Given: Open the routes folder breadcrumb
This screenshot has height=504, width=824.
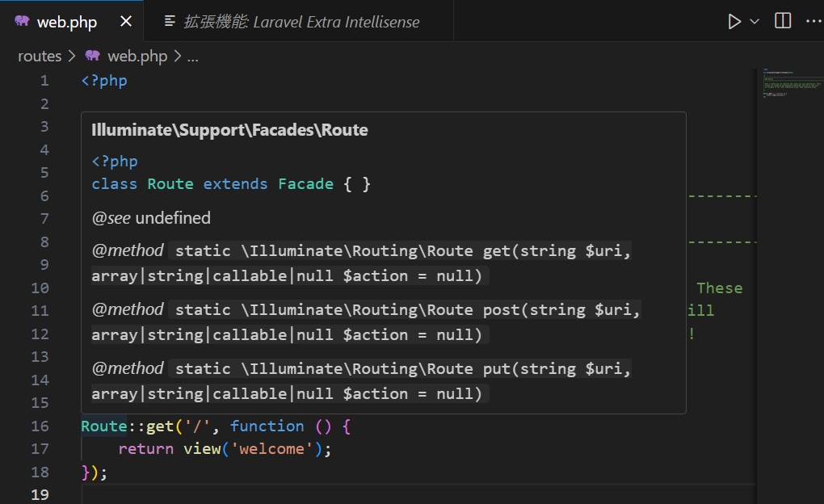Looking at the screenshot, I should coord(39,56).
